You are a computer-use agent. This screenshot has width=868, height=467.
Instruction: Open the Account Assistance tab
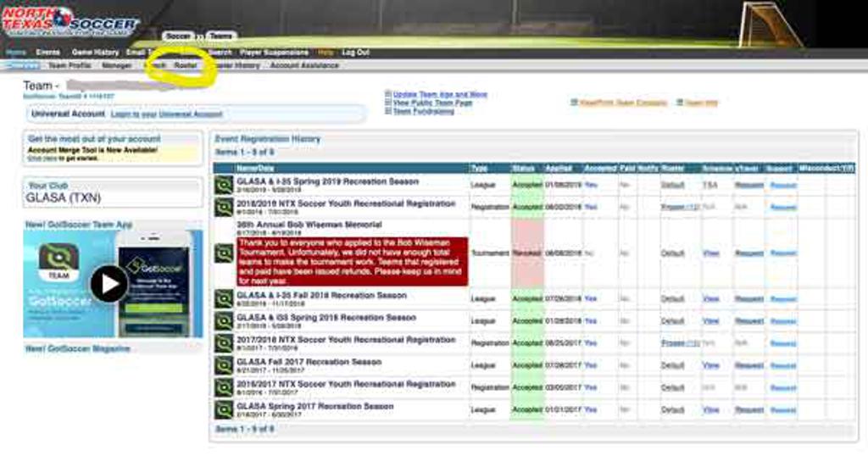304,65
